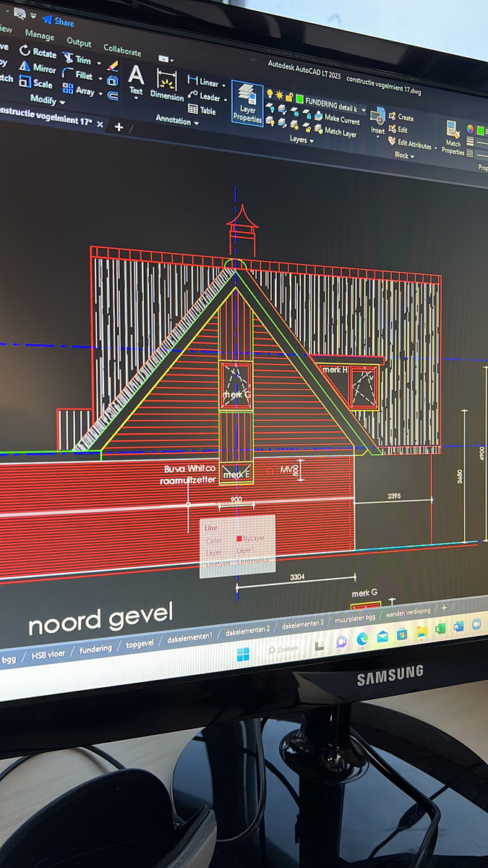488x868 pixels.
Task: Switch to the topgevel layout tab
Action: point(140,643)
